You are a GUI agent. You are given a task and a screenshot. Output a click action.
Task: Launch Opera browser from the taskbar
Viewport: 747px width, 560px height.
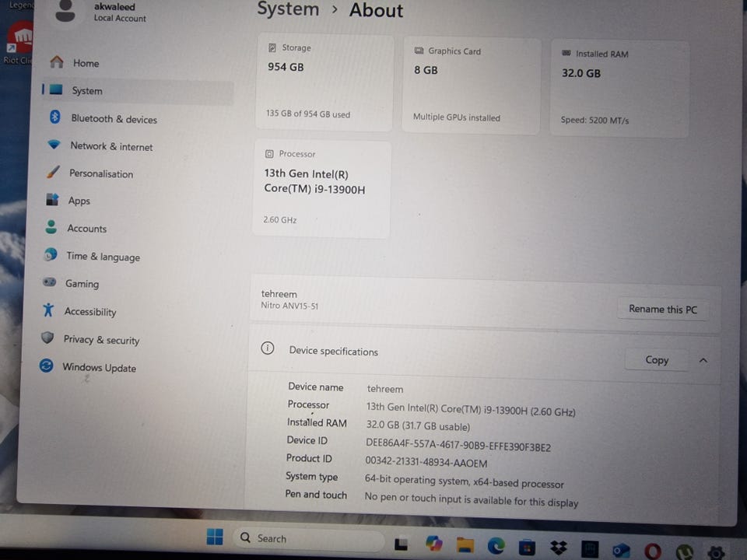(x=653, y=551)
